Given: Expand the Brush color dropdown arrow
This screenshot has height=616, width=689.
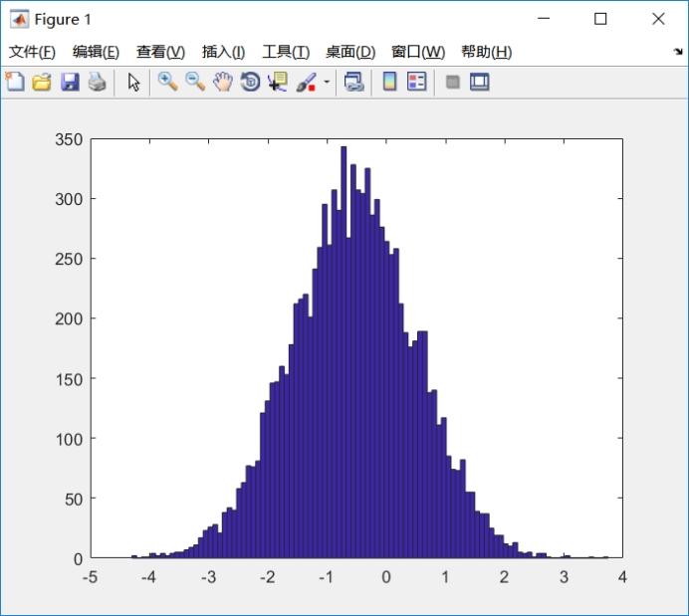Looking at the screenshot, I should point(327,83).
